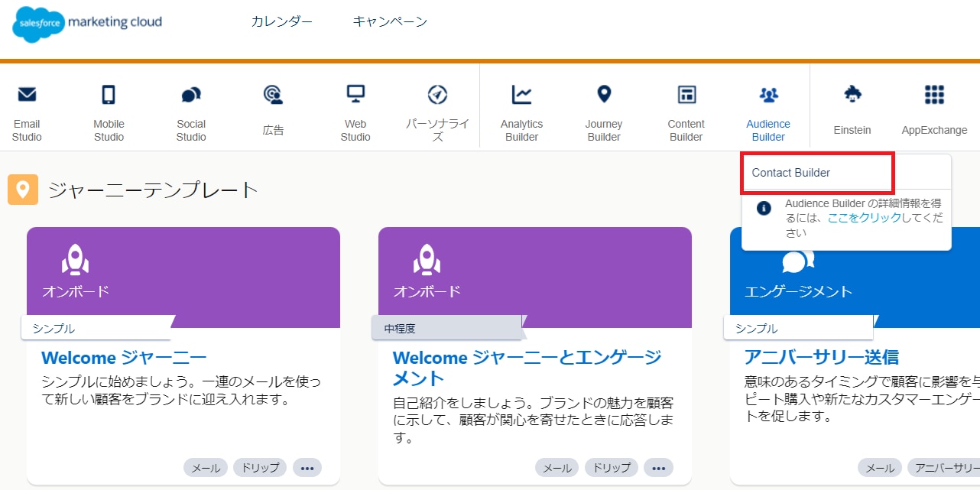Open Content Builder layout icon
980x490 pixels.
(x=686, y=94)
